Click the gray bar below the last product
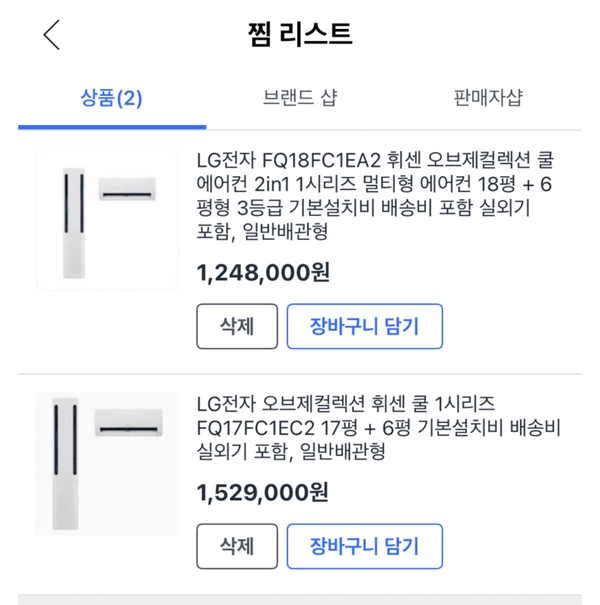The height and width of the screenshot is (605, 600). point(300,600)
